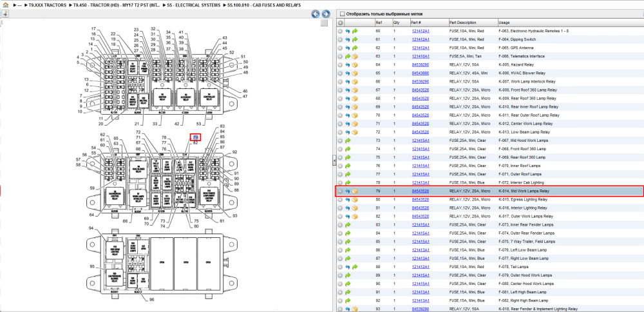Click the box icon on Ref 79 row
Image resolution: width=644 pixels, height=312 pixels.
[x=355, y=191]
